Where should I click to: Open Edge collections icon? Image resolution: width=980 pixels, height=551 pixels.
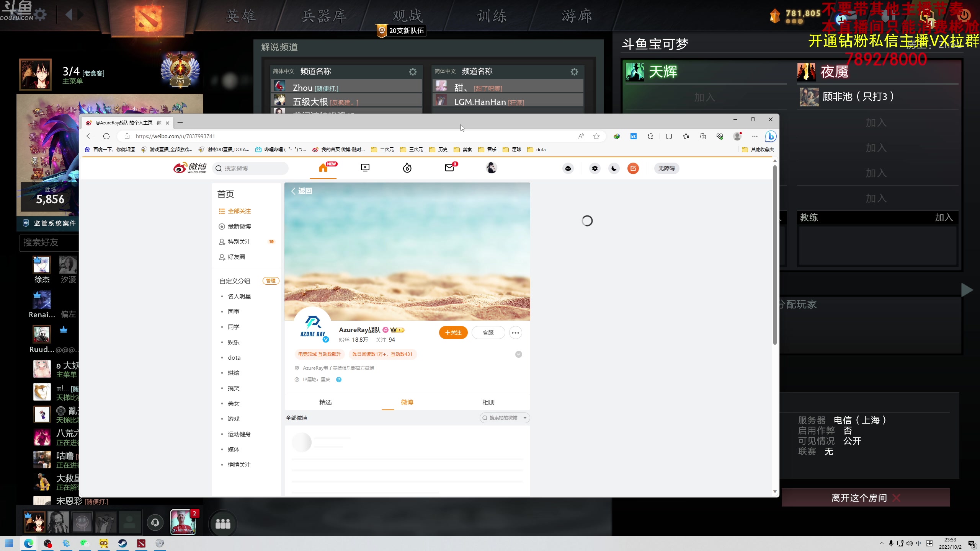(x=703, y=136)
